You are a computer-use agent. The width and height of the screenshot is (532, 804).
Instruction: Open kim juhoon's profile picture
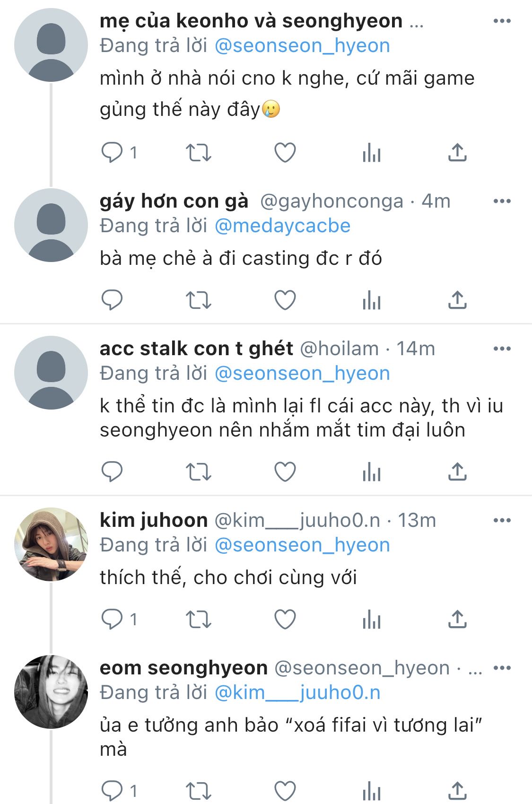tap(51, 544)
